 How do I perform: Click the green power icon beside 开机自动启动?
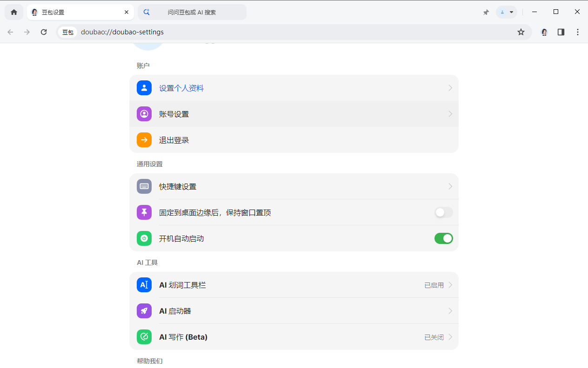144,238
